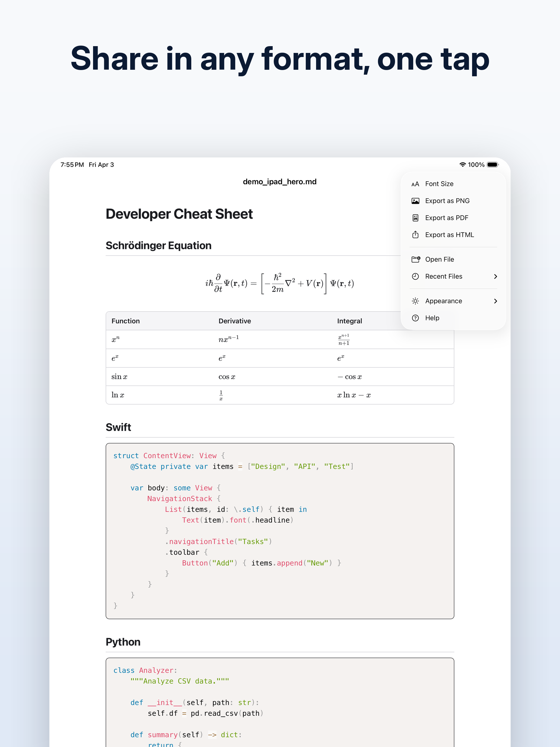The width and height of the screenshot is (560, 747).
Task: Select Export as PNG
Action: (453, 201)
